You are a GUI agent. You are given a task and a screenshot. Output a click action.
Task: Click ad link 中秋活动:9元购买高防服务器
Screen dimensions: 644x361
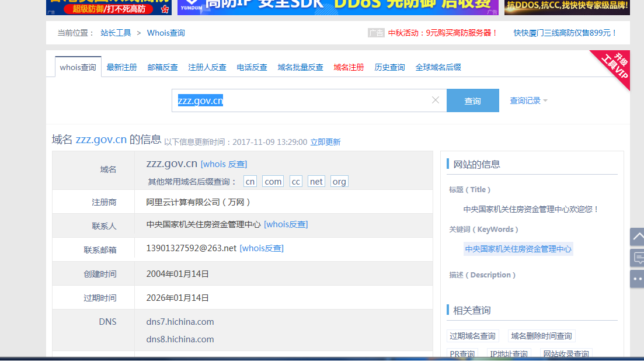[x=443, y=33]
